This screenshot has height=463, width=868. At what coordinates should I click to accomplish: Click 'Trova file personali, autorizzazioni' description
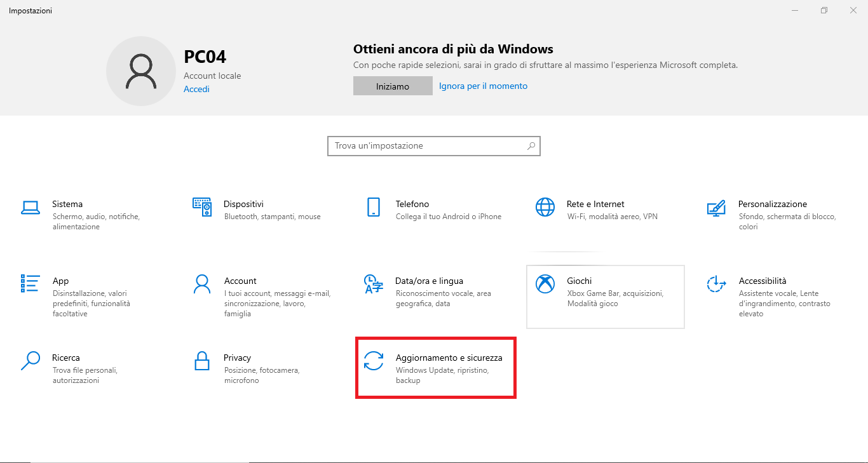[x=85, y=375]
